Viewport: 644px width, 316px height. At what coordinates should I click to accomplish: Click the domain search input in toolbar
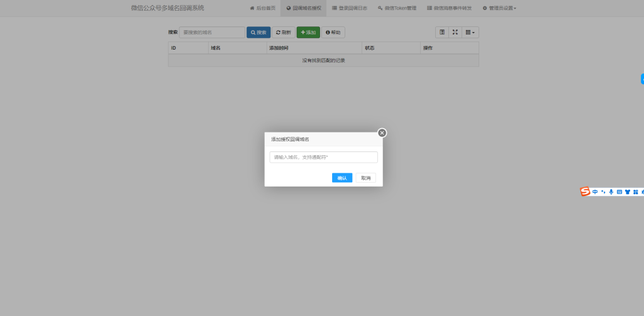pyautogui.click(x=212, y=32)
